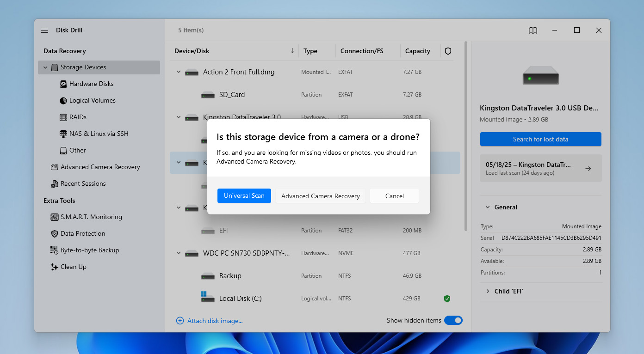This screenshot has width=644, height=354.
Task: Open Hardware Disks in sidebar
Action: tap(91, 84)
